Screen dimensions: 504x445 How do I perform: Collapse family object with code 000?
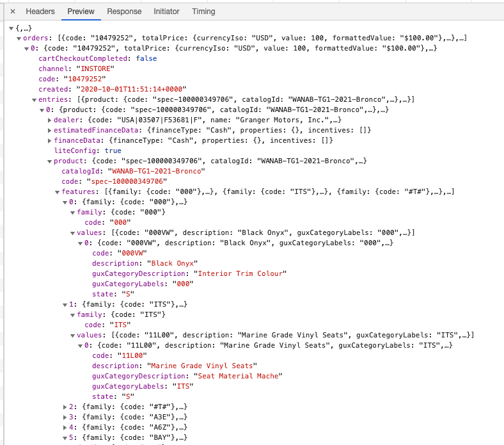[x=73, y=213]
